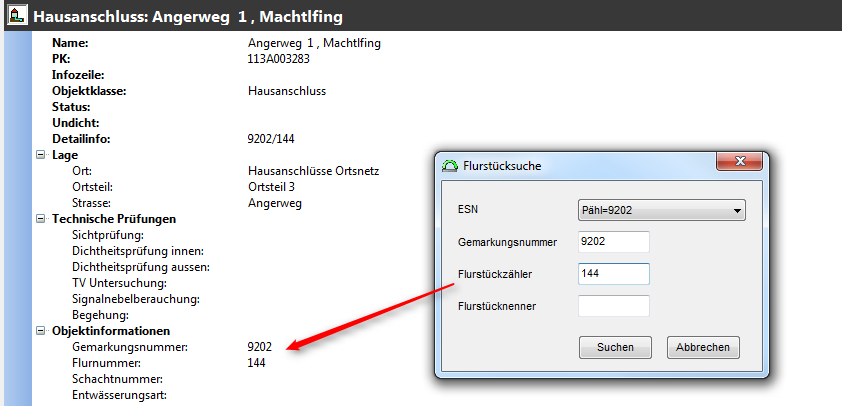
Task: Select the Infozeile row label
Action: click(78, 75)
